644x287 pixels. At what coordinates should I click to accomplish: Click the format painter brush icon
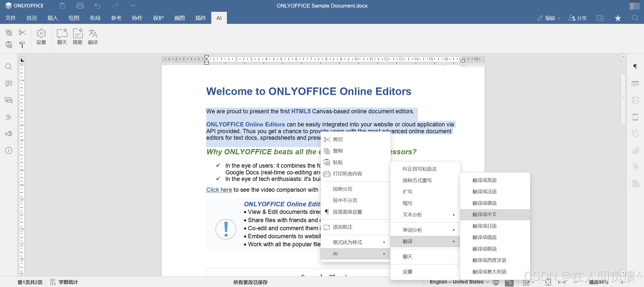tap(22, 45)
